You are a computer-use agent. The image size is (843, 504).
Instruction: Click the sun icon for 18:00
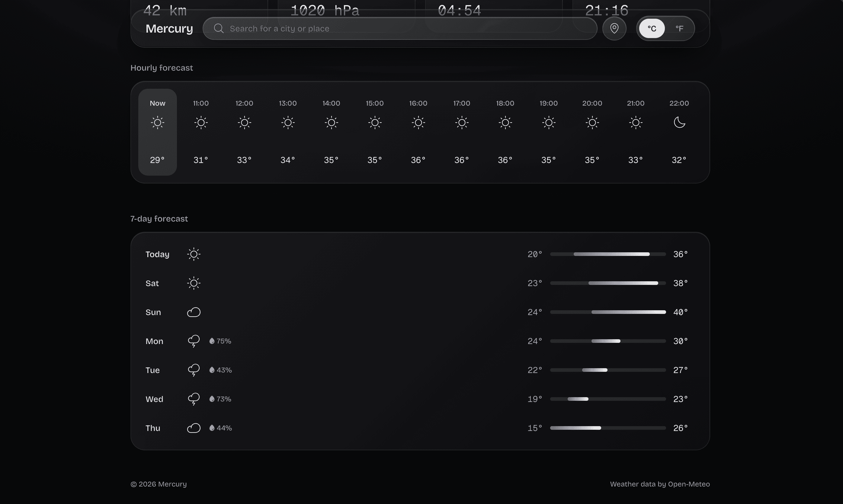(x=505, y=123)
